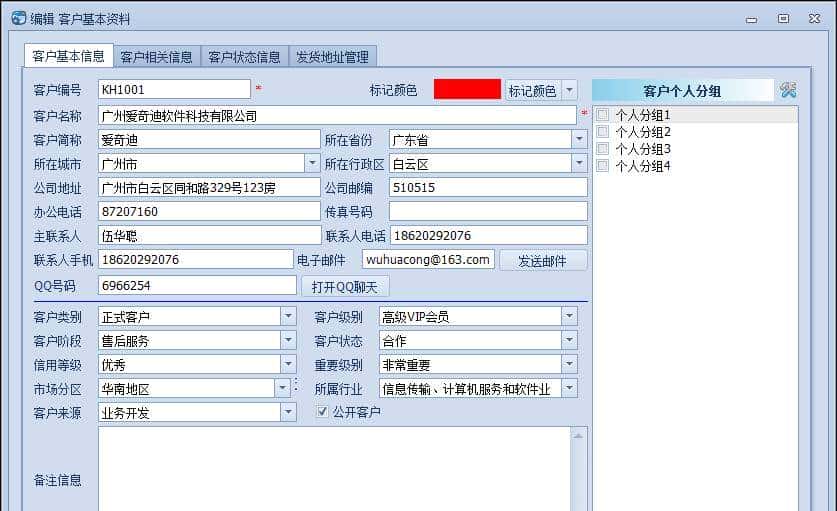
Task: Click the 标记颜色 button
Action: pyautogui.click(x=533, y=90)
